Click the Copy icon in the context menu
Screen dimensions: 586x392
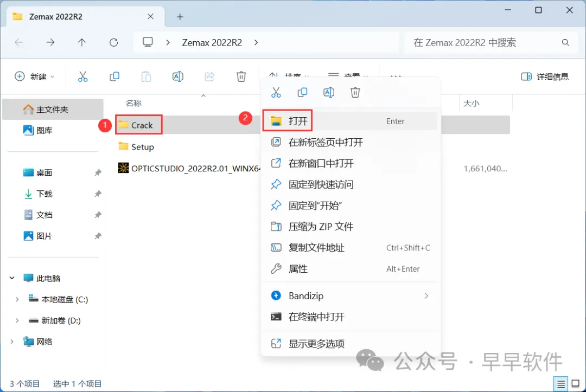302,92
